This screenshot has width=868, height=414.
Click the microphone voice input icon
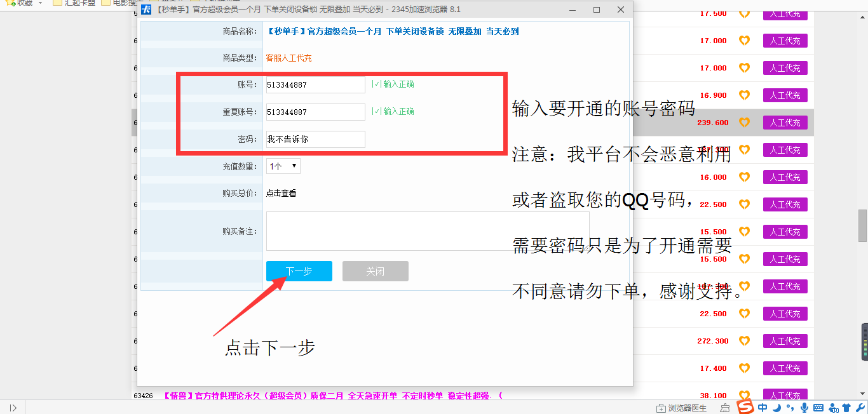pyautogui.click(x=804, y=407)
